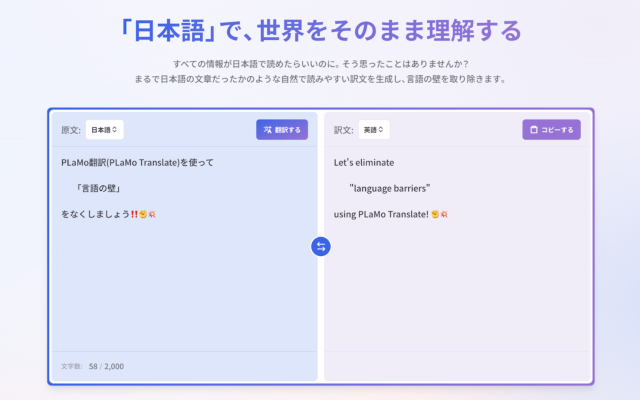Click the 'をなくしましょう' source text line
The width and height of the screenshot is (640, 400).
tap(95, 214)
